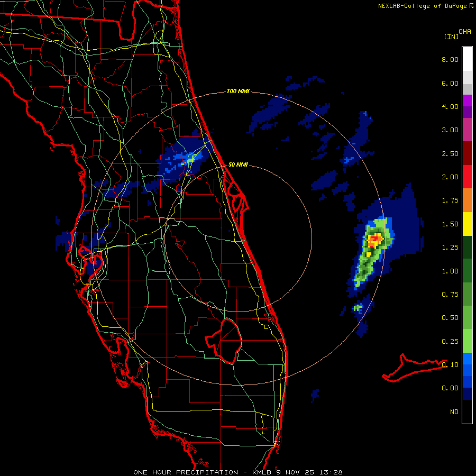Click the 1.25 legend value
476x476 pixels.
(450, 248)
